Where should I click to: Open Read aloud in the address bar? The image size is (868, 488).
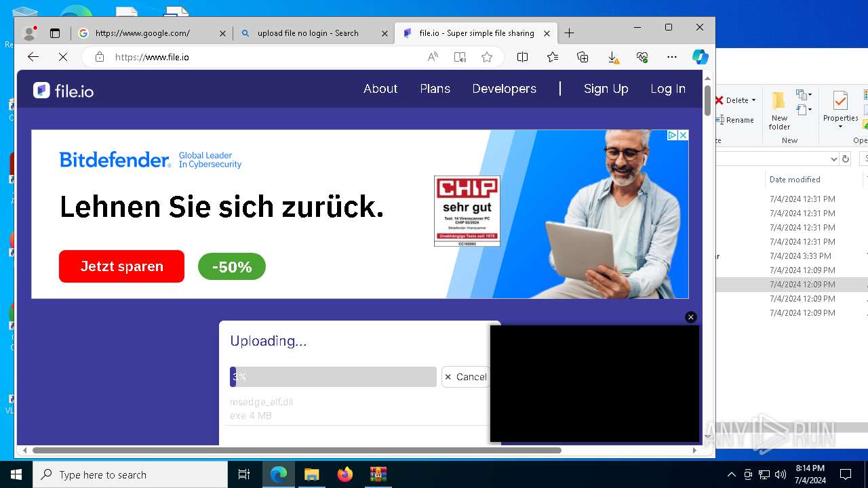tap(433, 58)
